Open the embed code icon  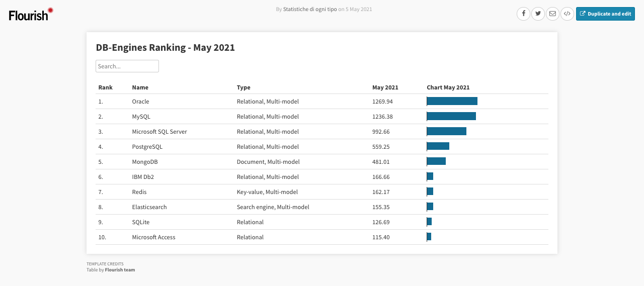pos(567,14)
